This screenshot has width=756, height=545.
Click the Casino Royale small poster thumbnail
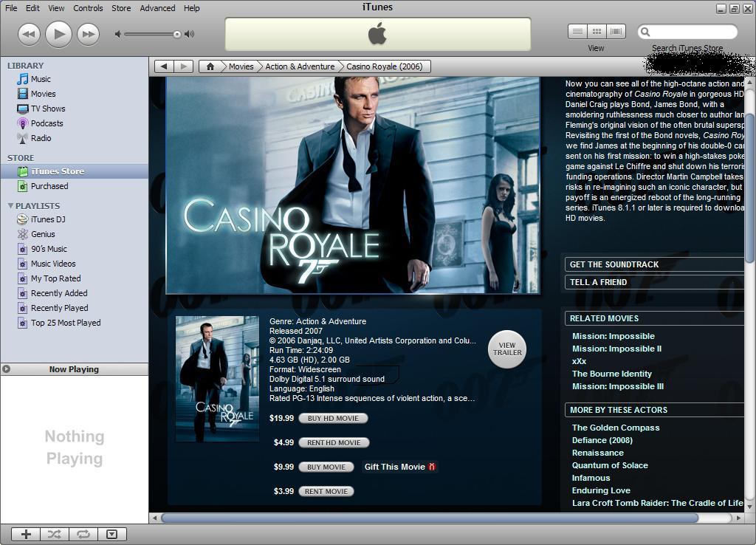tap(217, 379)
